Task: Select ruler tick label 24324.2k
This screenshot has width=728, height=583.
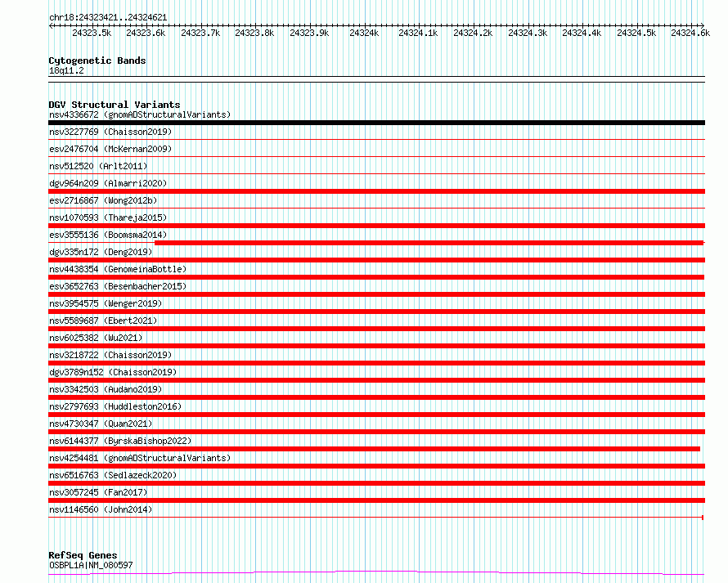Action: pyautogui.click(x=473, y=33)
